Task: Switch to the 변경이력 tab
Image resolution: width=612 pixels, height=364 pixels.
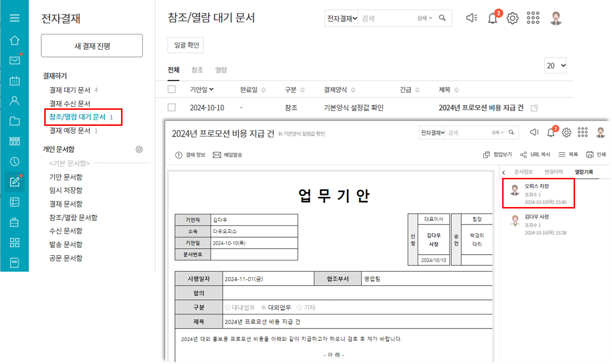Action: point(554,172)
